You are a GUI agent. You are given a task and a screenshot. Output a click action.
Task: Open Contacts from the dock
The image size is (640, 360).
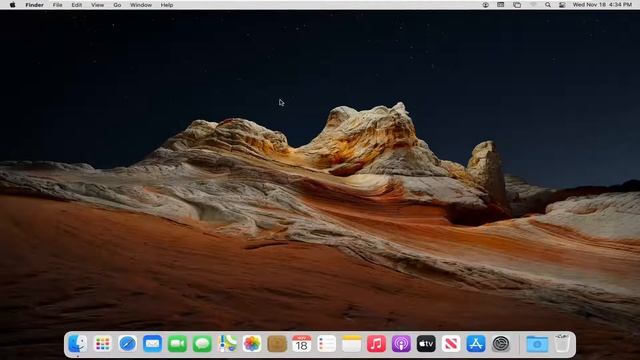coord(277,344)
